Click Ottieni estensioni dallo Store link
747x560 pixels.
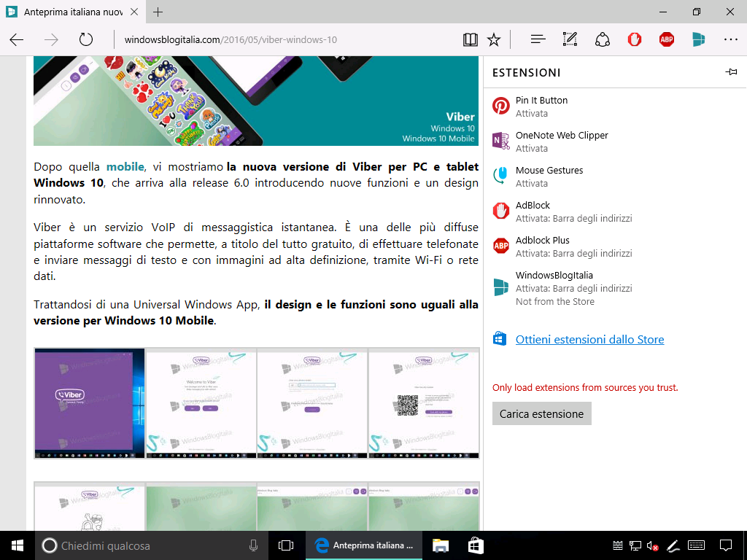[x=589, y=339]
